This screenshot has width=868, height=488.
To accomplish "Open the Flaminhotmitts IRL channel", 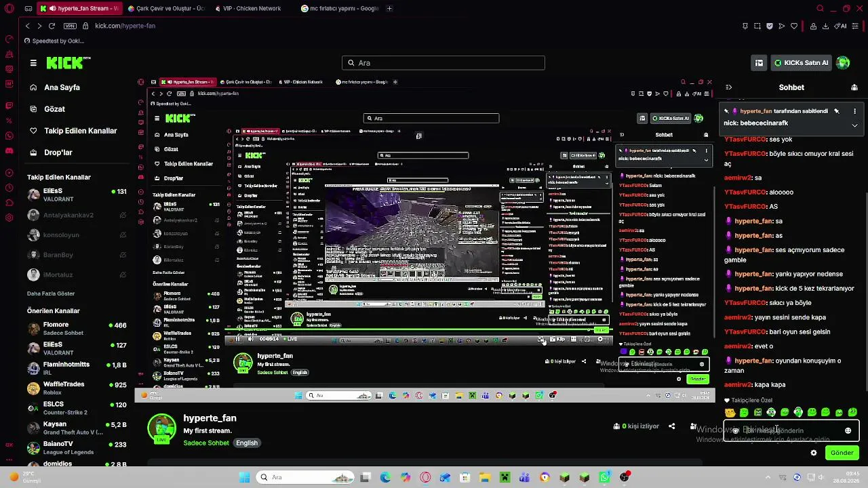I will coord(77,369).
